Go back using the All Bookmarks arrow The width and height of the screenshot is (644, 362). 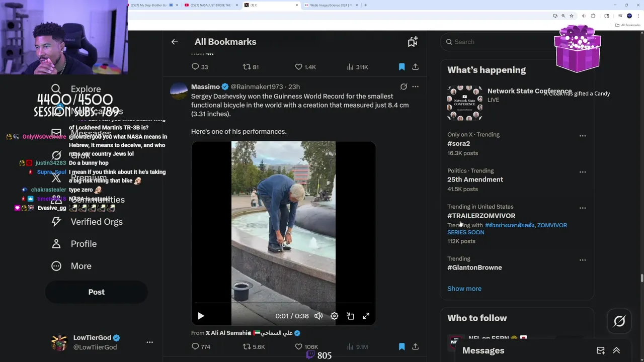[x=175, y=42]
